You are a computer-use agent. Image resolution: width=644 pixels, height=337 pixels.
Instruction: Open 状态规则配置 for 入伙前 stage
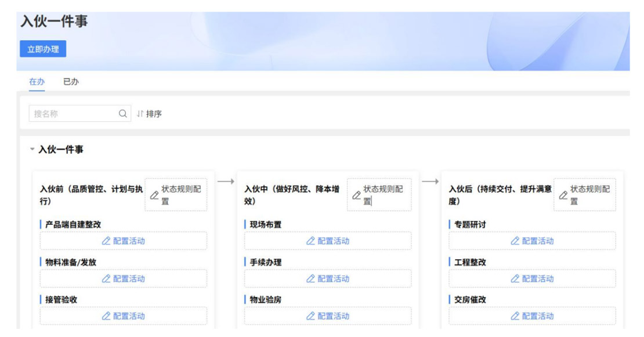176,195
